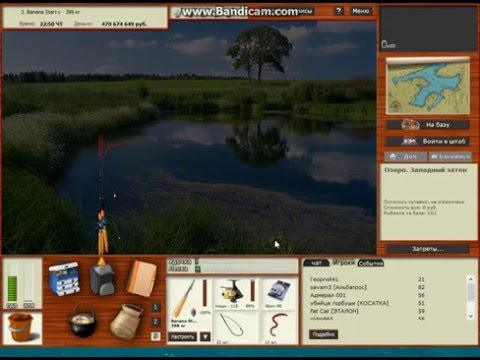
Task: Select the spinning reel slot
Action: pos(235,293)
